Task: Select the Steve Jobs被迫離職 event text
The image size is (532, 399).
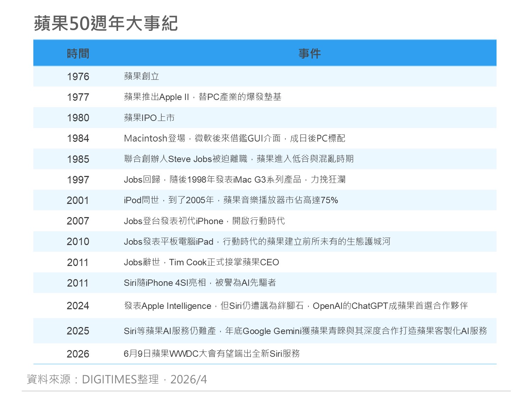Action: tap(239, 159)
